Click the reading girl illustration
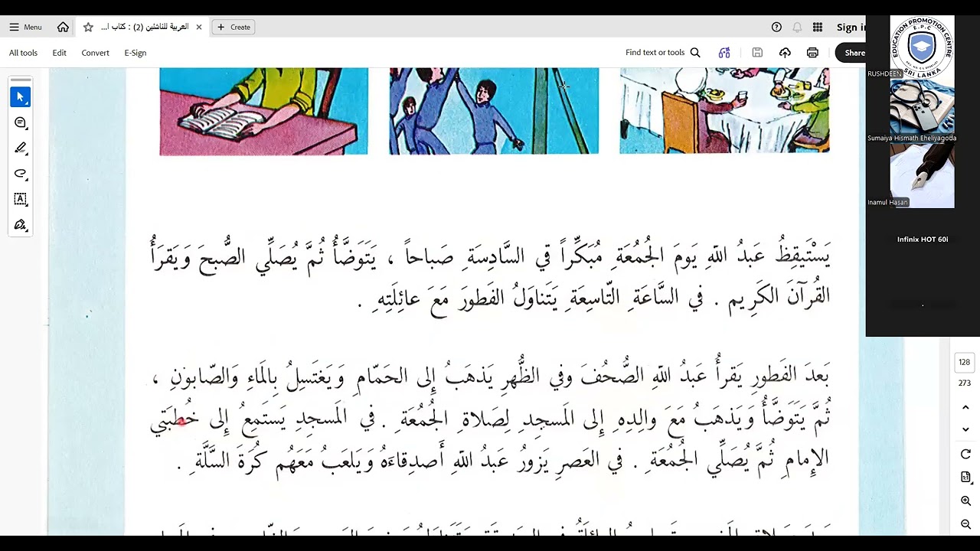Viewport: 980px width, 551px height. tap(264, 111)
